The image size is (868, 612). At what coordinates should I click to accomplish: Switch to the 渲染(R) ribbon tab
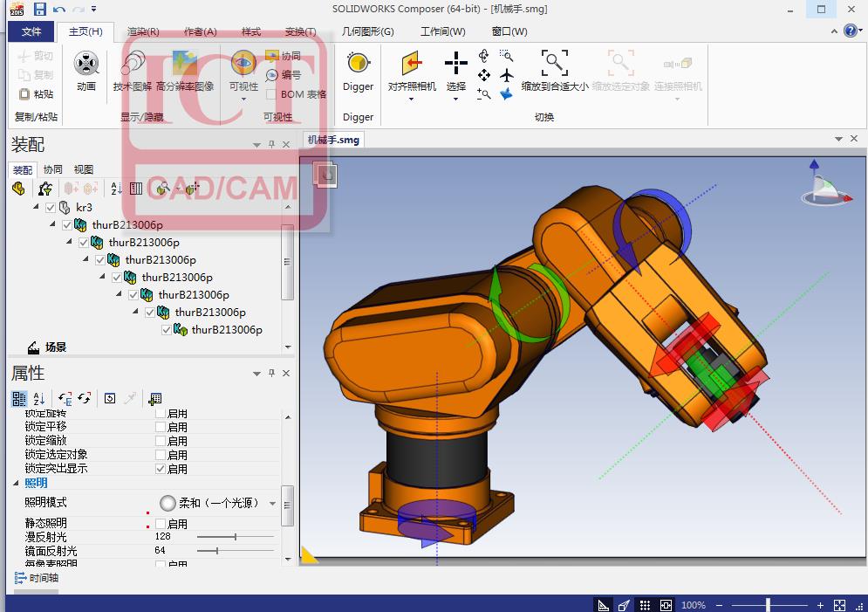coord(142,31)
